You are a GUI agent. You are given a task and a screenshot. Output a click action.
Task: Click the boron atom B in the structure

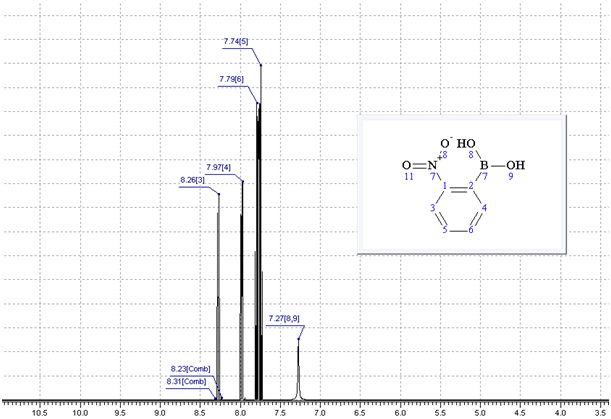coord(485,164)
